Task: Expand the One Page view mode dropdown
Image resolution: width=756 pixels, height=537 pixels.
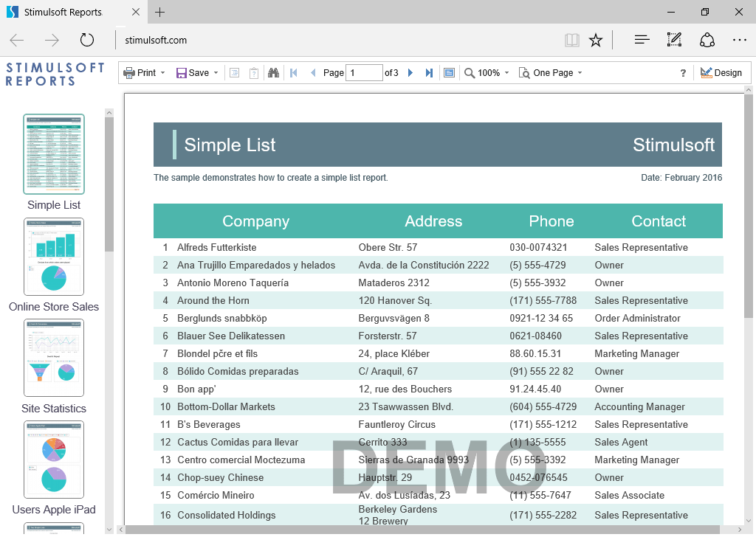Action: pyautogui.click(x=580, y=73)
